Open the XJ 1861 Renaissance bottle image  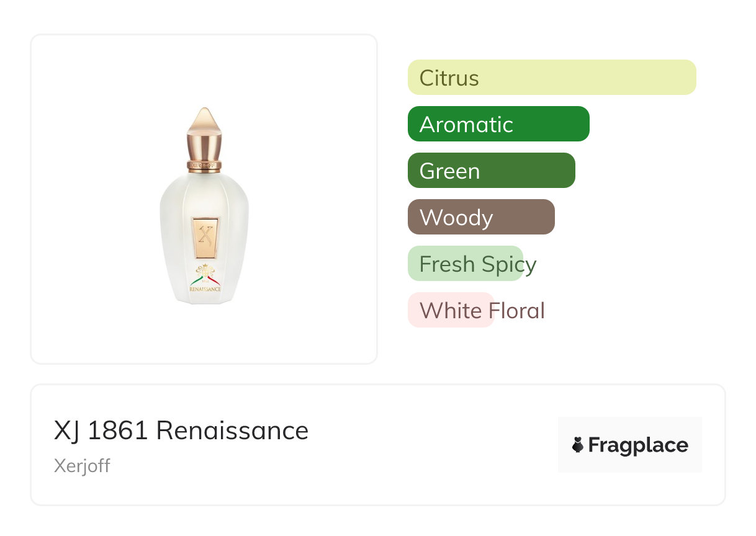click(204, 205)
